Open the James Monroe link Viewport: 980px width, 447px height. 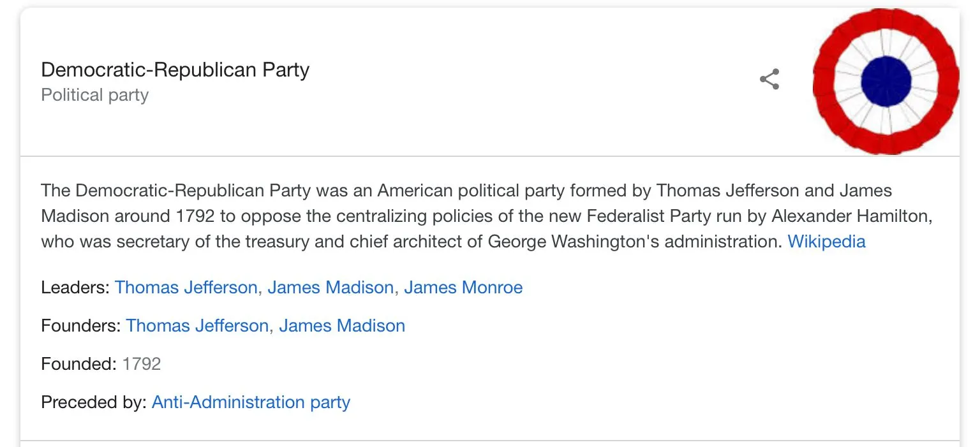463,288
